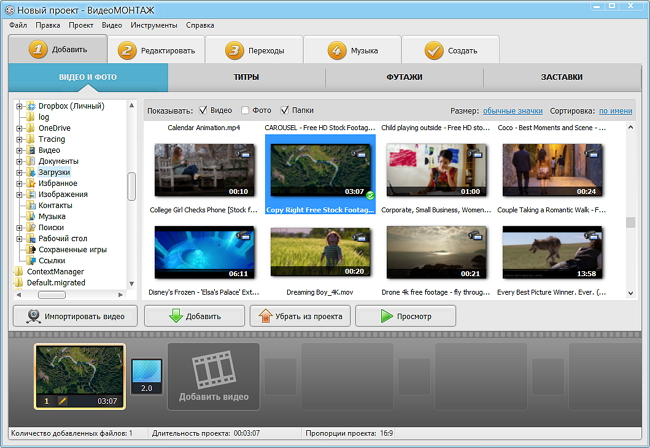Click the pencil edit icon on timeline clip
The image size is (650, 448).
click(62, 401)
